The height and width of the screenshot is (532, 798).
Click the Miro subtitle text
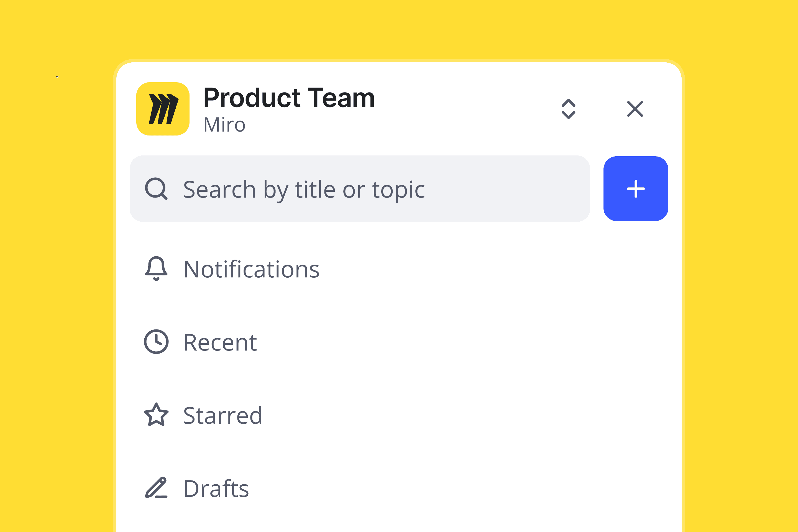[225, 125]
